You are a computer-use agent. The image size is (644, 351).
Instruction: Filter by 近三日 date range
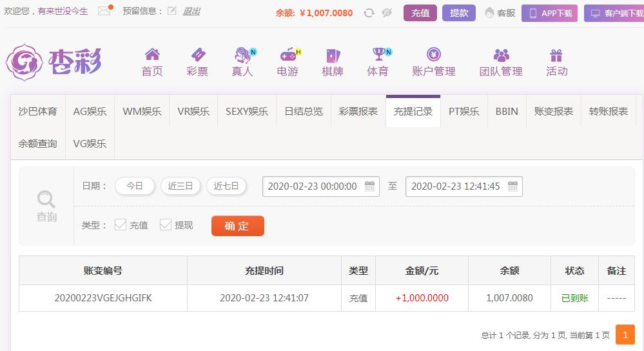coord(181,186)
